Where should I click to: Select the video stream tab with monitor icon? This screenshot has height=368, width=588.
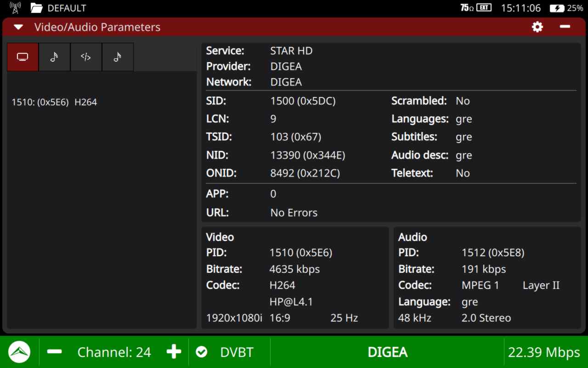click(23, 57)
